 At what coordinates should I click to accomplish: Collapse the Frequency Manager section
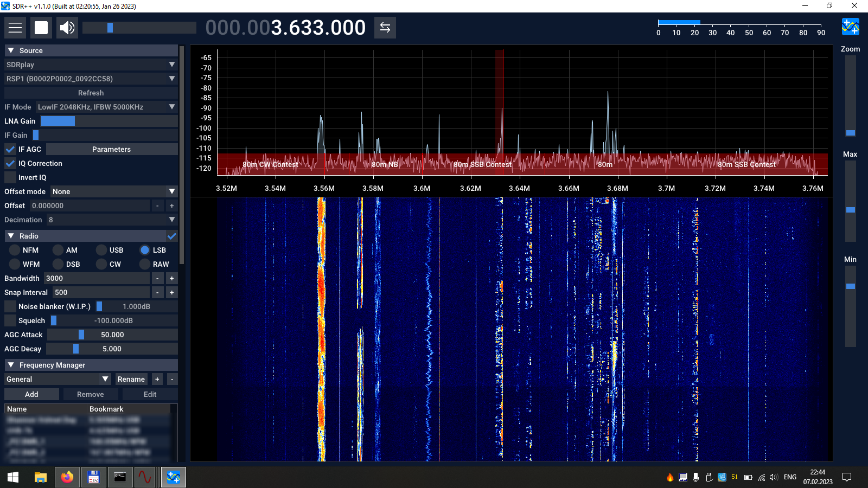pos(91,365)
